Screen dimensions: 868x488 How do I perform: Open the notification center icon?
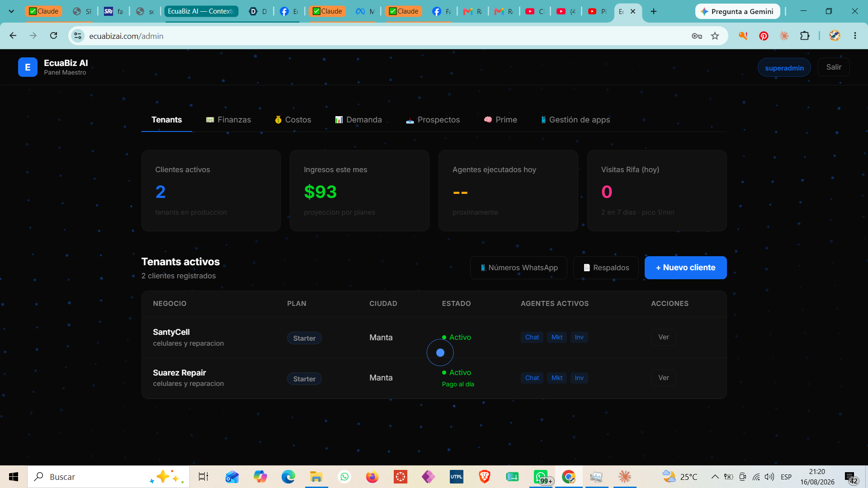(x=850, y=477)
